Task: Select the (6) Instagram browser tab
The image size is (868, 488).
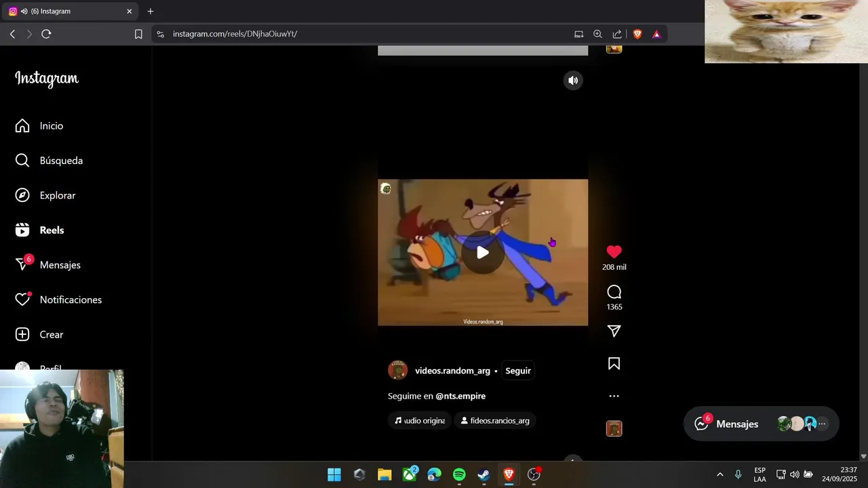Action: pos(70,12)
